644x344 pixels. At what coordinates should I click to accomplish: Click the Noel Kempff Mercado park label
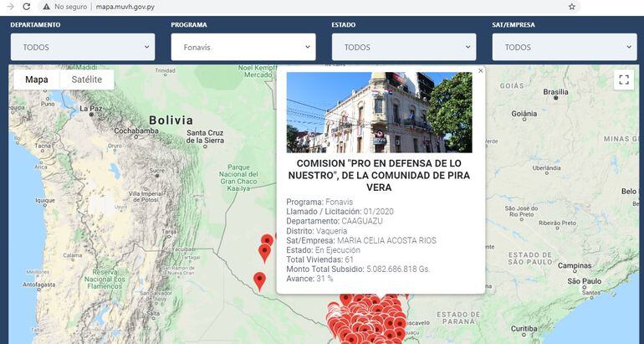pos(257,71)
